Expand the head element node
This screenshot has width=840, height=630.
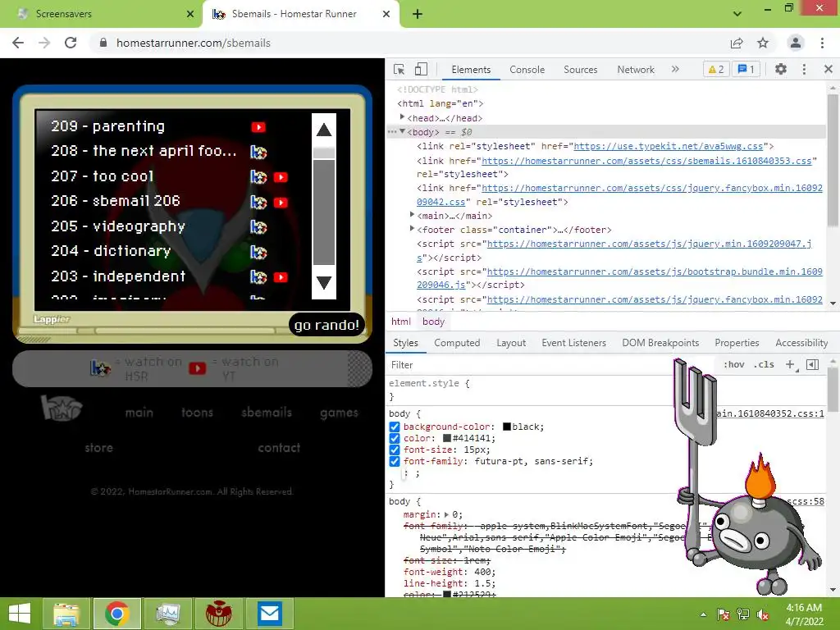click(x=402, y=117)
